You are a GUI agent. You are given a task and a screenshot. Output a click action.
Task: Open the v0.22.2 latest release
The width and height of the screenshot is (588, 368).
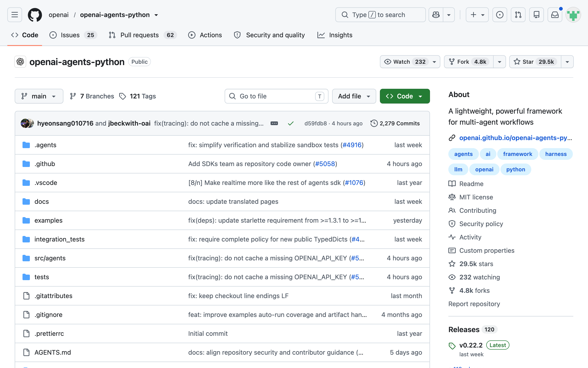[x=471, y=345]
